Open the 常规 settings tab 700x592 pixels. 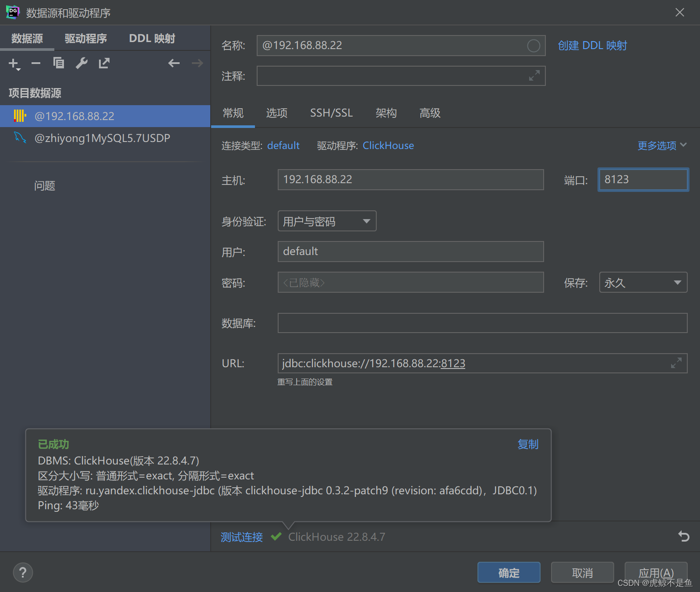(233, 113)
